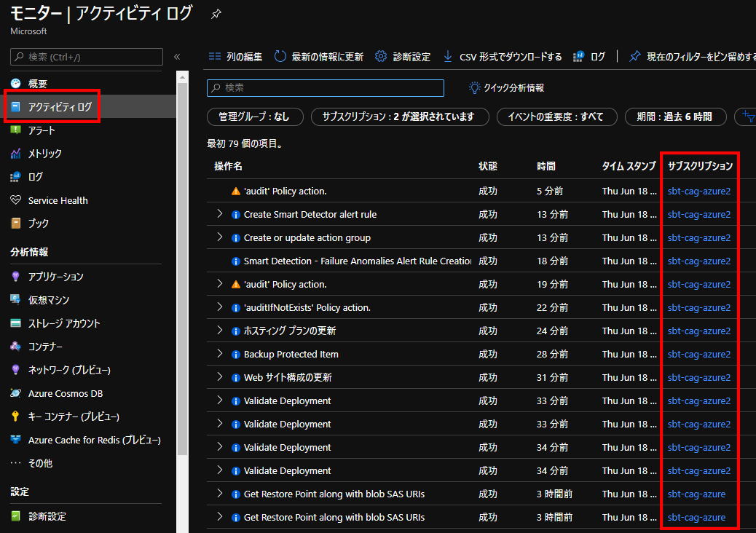The image size is (756, 533).
Task: Sort by タイム スタンプ column header
Action: [x=629, y=166]
